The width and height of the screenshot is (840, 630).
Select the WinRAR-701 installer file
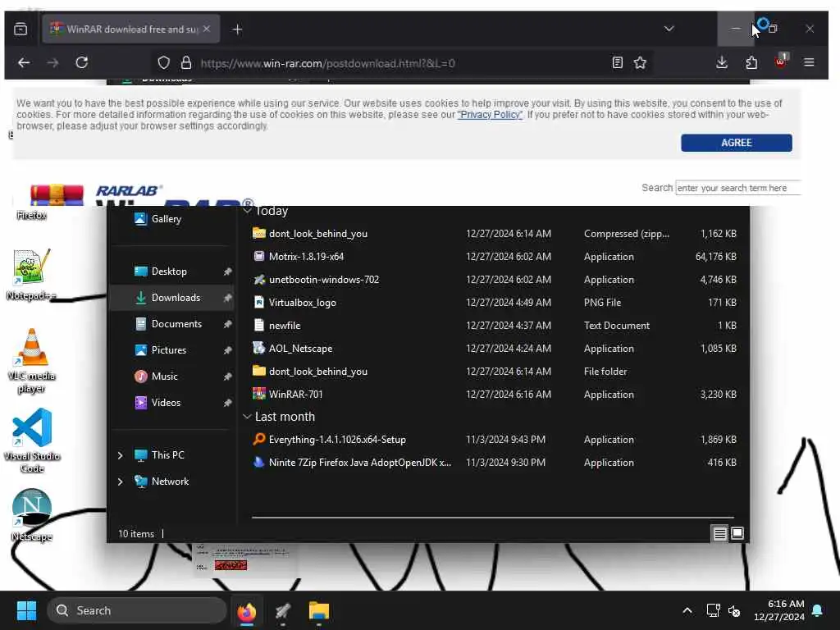coord(494,395)
